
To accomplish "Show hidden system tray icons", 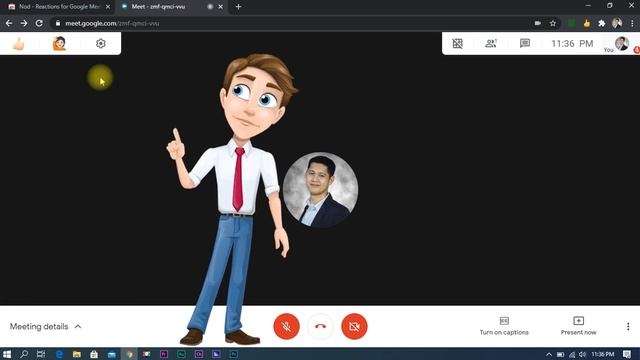I will tap(549, 354).
